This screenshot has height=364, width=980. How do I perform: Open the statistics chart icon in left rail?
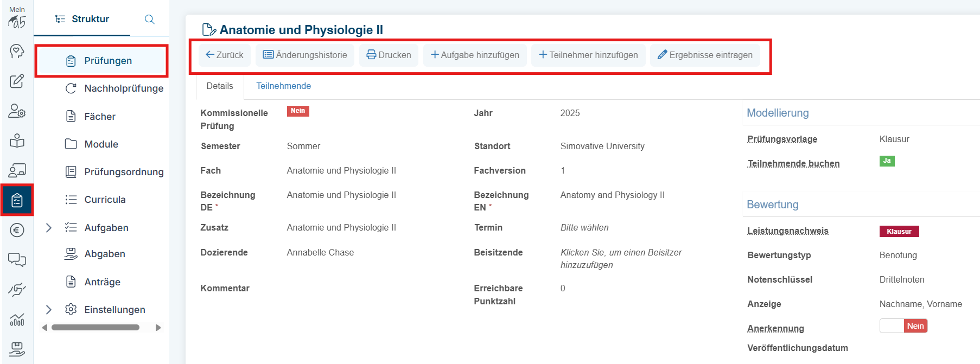[17, 320]
